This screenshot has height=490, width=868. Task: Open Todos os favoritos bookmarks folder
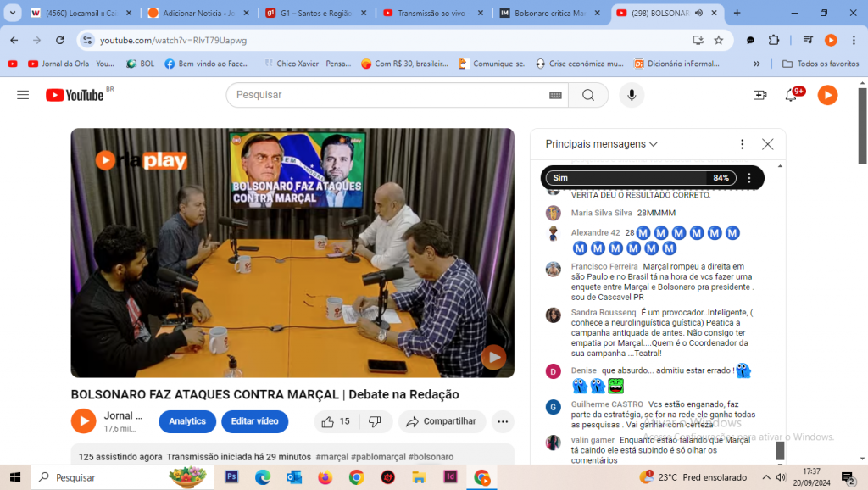tap(821, 64)
